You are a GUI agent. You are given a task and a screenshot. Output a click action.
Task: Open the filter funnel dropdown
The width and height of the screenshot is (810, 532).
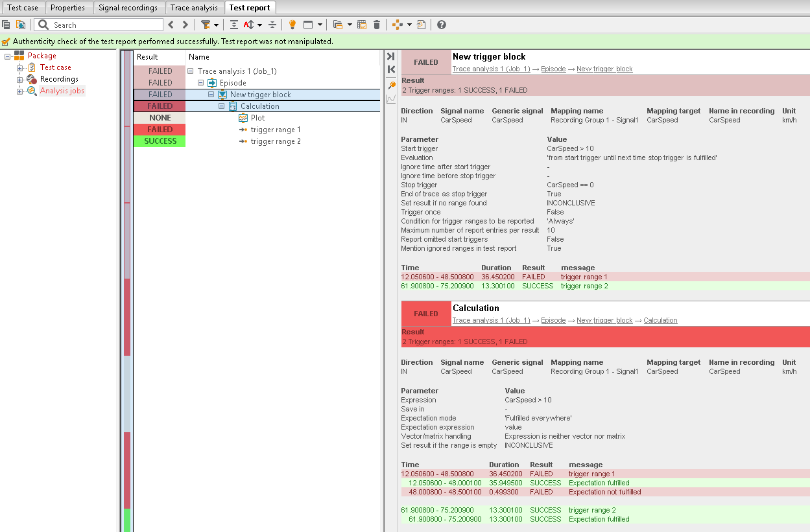pyautogui.click(x=209, y=25)
